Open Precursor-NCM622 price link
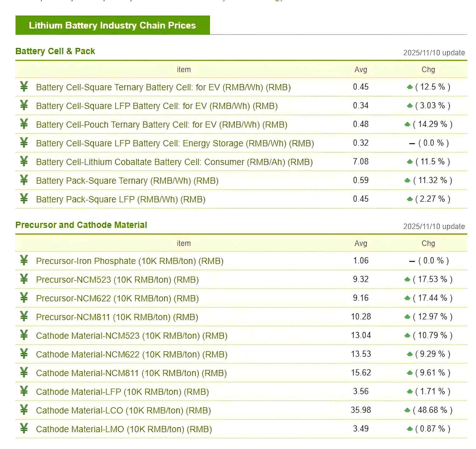Viewport: 476px width, 449px height. (x=117, y=298)
